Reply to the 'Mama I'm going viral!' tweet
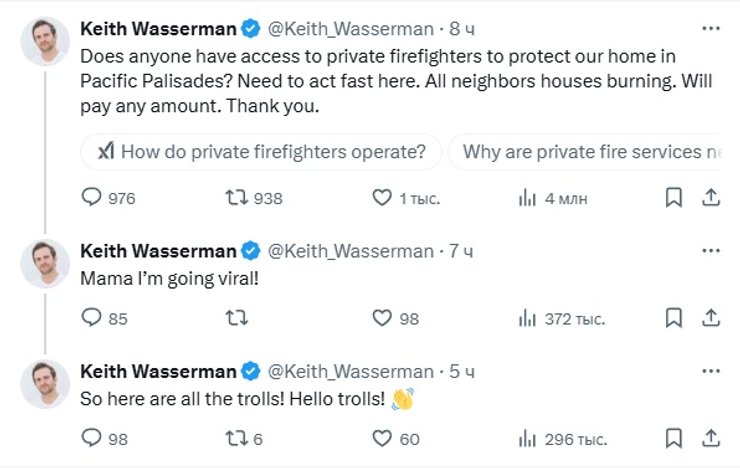This screenshot has width=740, height=468. point(92,318)
